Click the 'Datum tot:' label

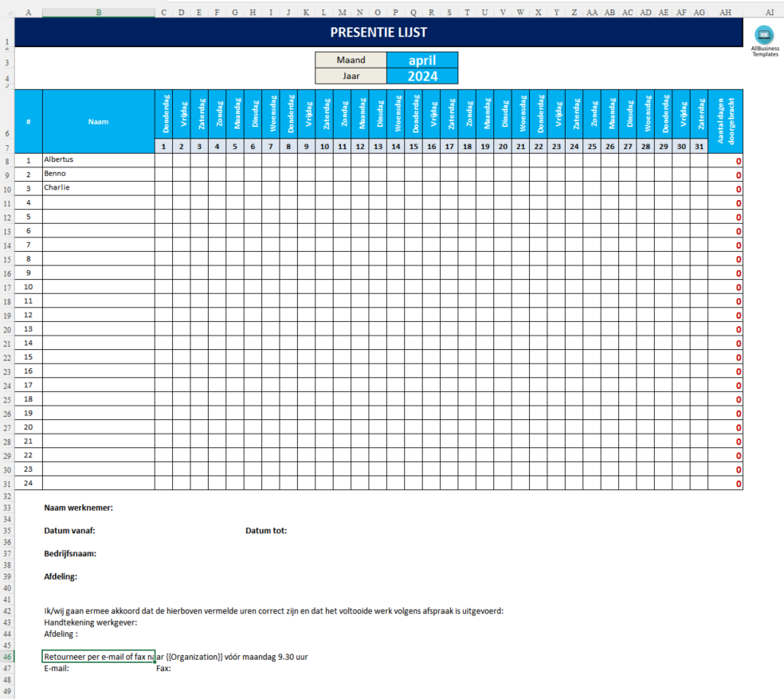click(x=266, y=531)
